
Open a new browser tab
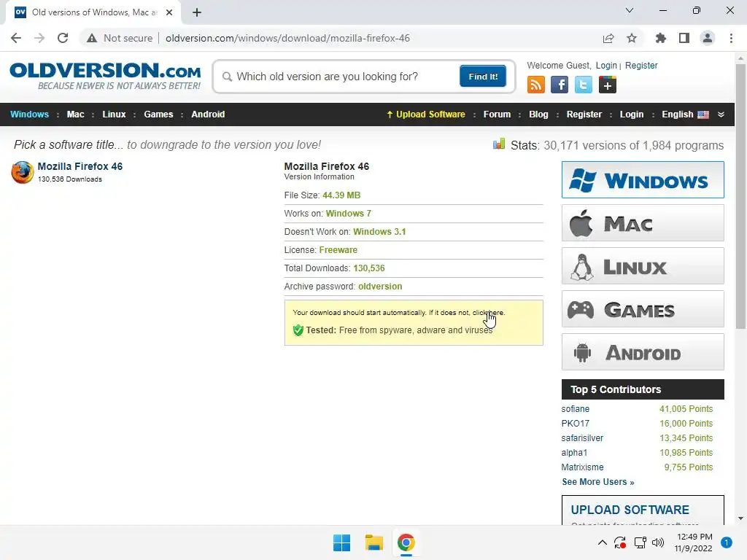tap(197, 12)
